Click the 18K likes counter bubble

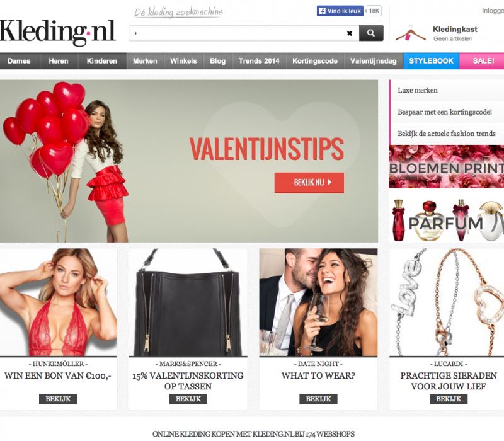(x=374, y=11)
